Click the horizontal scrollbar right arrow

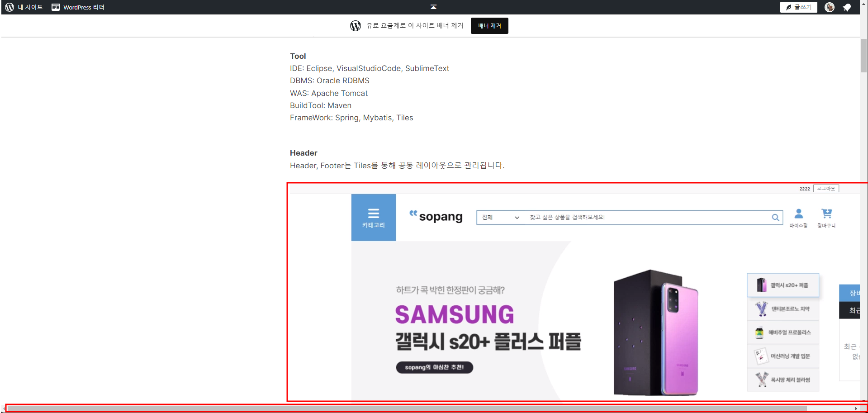(856, 408)
